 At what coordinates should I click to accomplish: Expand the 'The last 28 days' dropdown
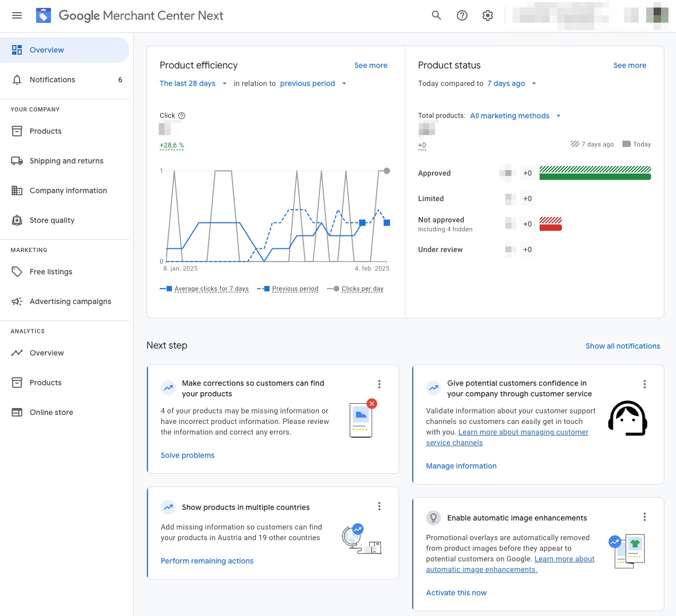click(x=193, y=83)
